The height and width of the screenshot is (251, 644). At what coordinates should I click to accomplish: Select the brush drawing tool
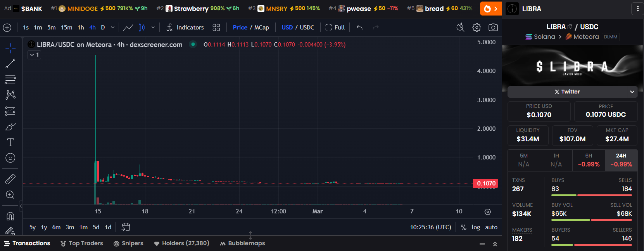click(10, 126)
